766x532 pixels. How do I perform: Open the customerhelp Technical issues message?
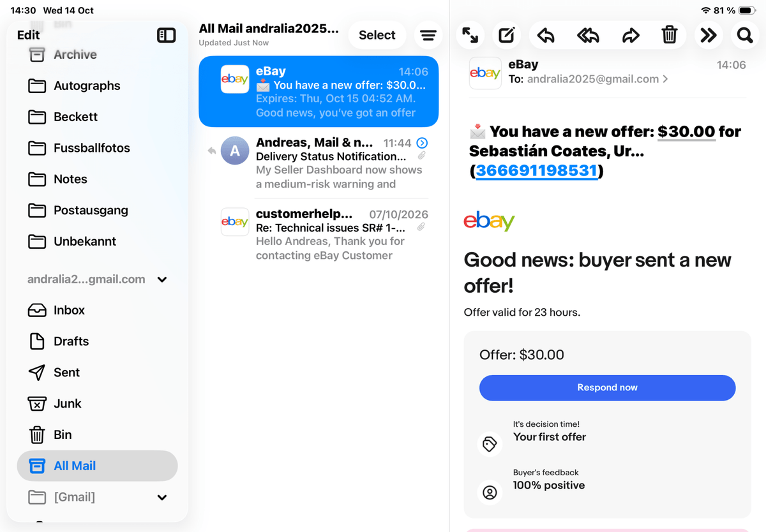click(319, 234)
